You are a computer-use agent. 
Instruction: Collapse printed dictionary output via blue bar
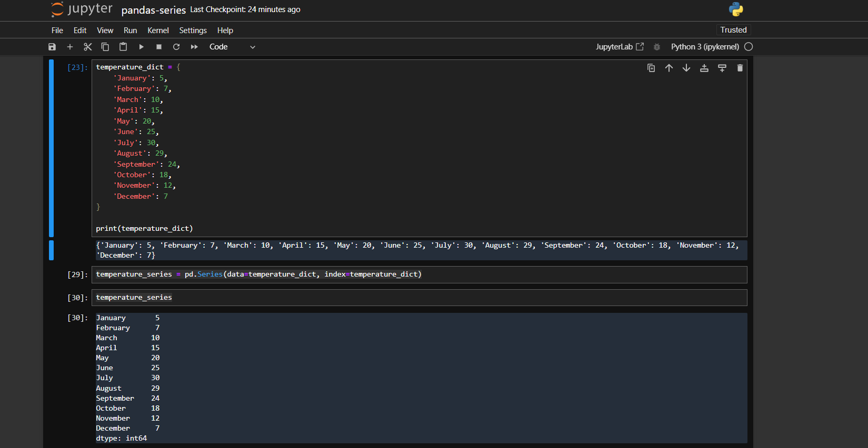51,250
